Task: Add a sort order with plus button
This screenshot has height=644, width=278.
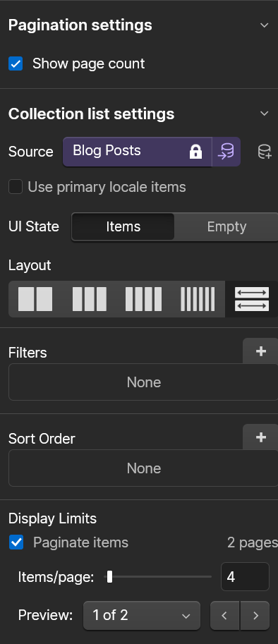Action: click(261, 437)
